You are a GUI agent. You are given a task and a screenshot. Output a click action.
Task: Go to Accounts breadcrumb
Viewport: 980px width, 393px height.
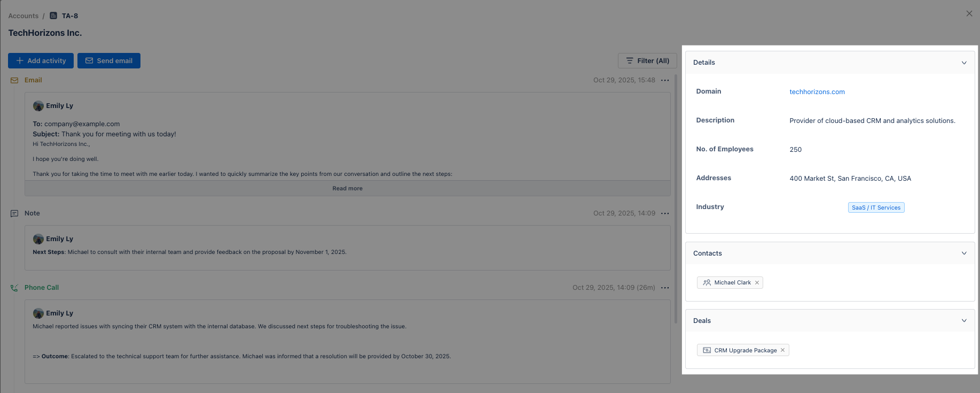point(23,16)
